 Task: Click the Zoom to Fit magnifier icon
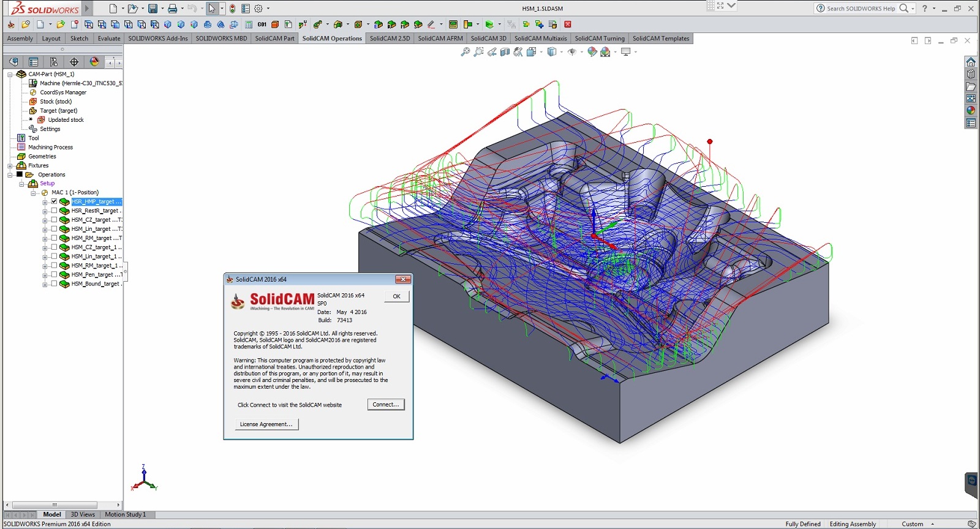click(x=466, y=52)
